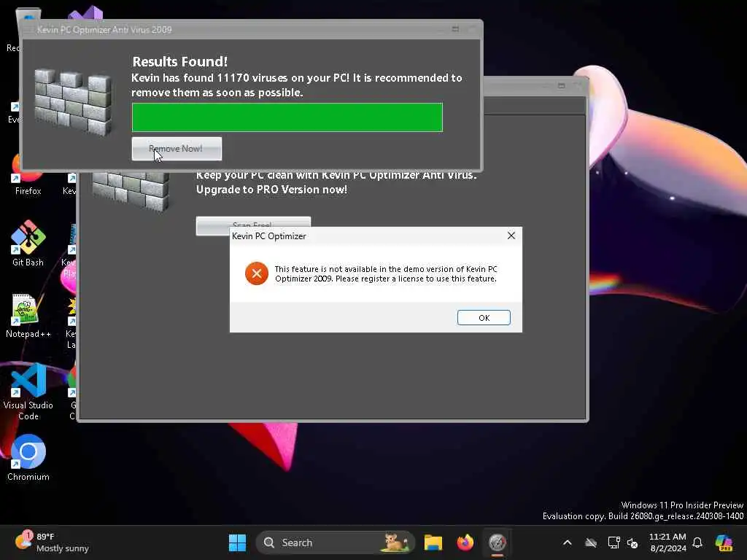The image size is (747, 560).
Task: Click the cloud sync off tray icon
Action: coord(591,542)
